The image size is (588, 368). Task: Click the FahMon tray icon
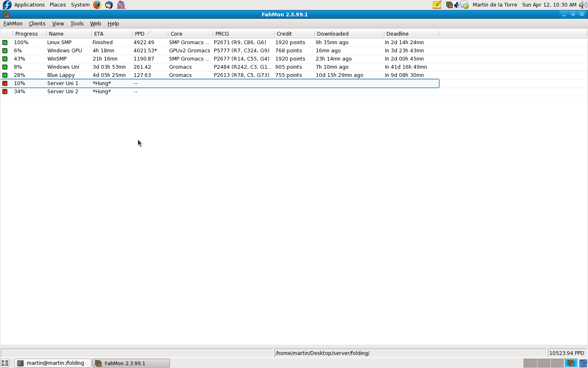click(x=449, y=5)
